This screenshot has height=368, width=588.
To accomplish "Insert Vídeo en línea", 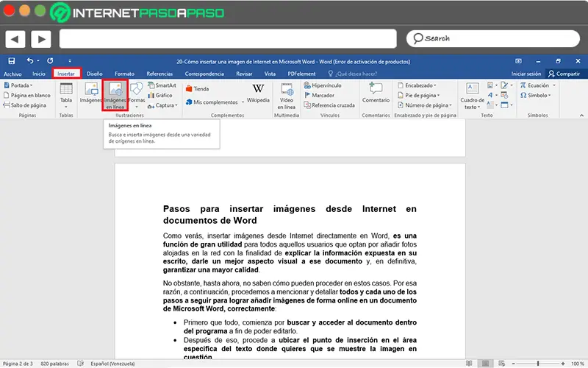I will click(287, 96).
